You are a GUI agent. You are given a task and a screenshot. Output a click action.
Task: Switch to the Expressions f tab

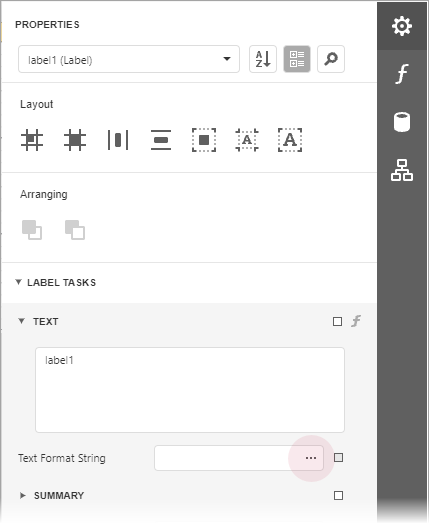402,74
